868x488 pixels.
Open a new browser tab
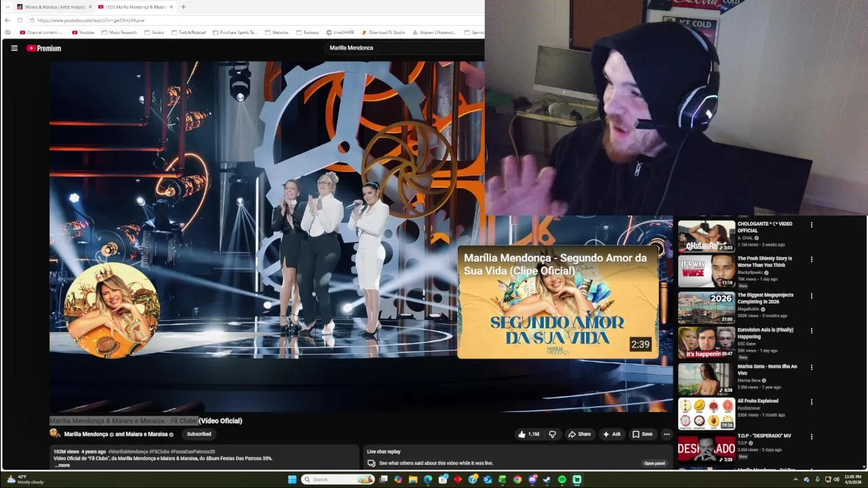pos(183,7)
